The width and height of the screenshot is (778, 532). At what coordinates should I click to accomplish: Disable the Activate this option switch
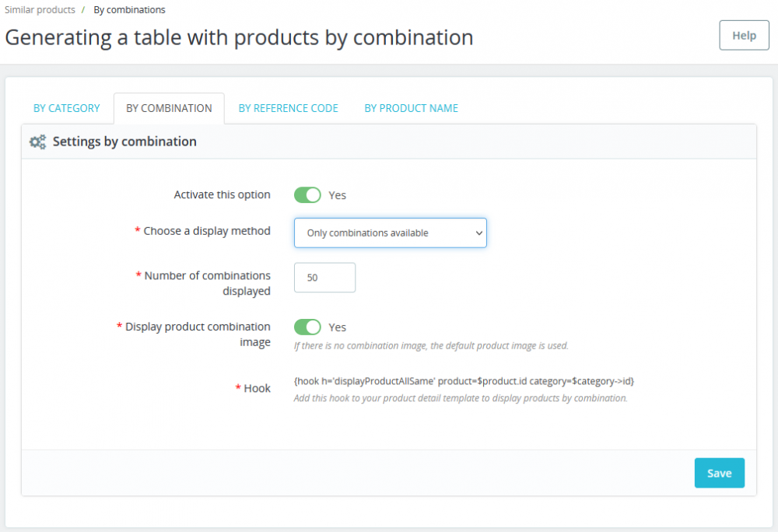[307, 194]
